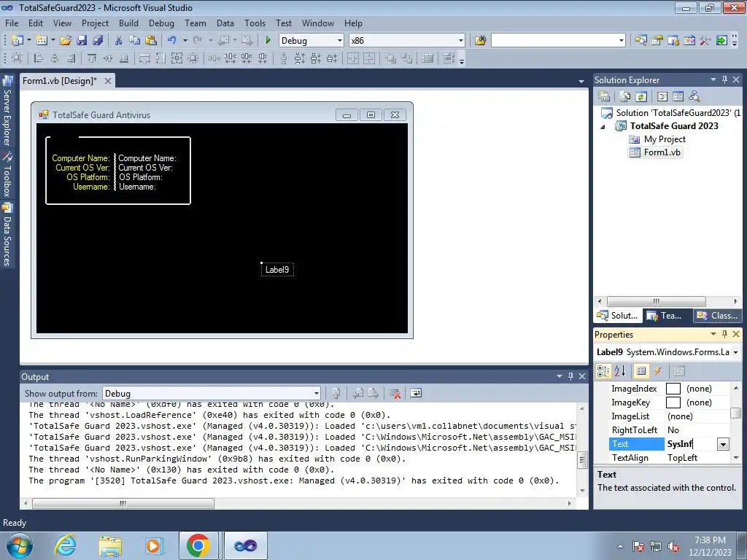Open the active documents list arrow
Viewport: 747px width, 560px height.
(581, 82)
